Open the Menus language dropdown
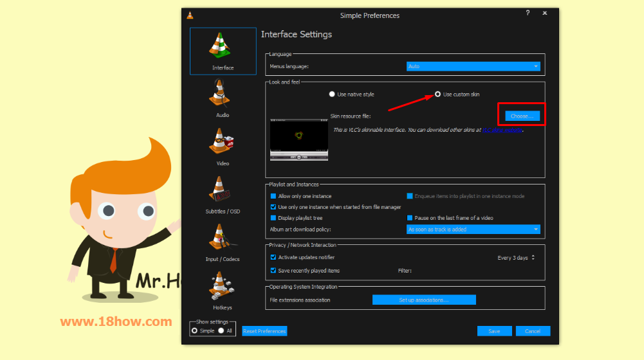644x360 pixels. (x=473, y=66)
